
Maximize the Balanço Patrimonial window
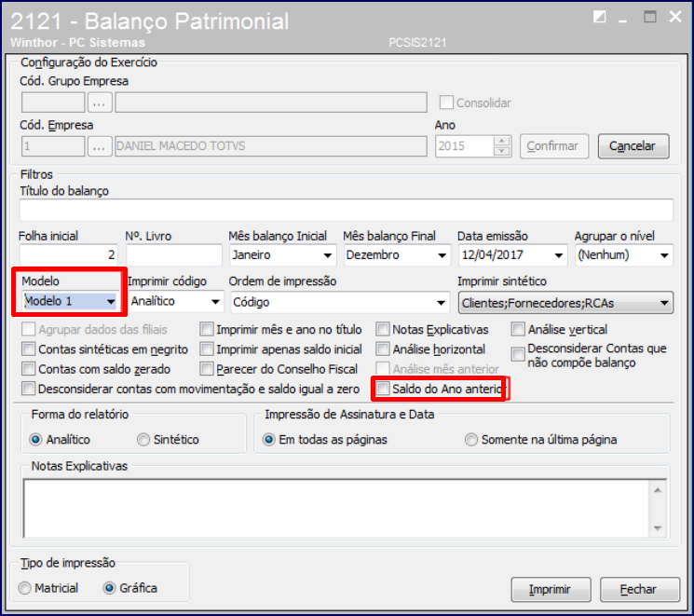tap(649, 17)
